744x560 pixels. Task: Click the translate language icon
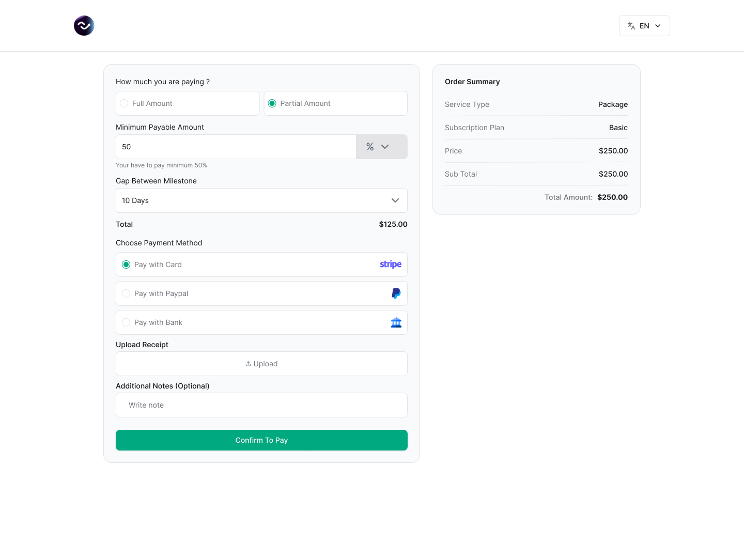point(631,26)
